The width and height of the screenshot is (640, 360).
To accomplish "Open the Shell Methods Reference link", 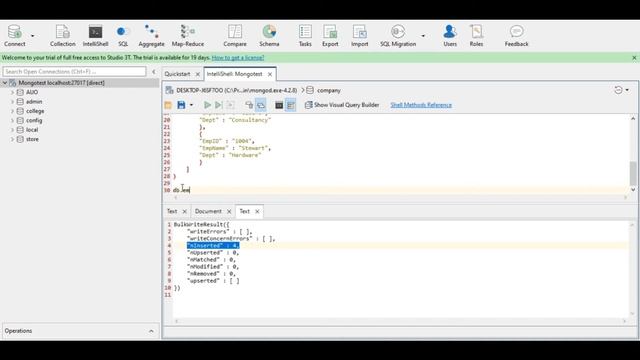I will [x=421, y=105].
